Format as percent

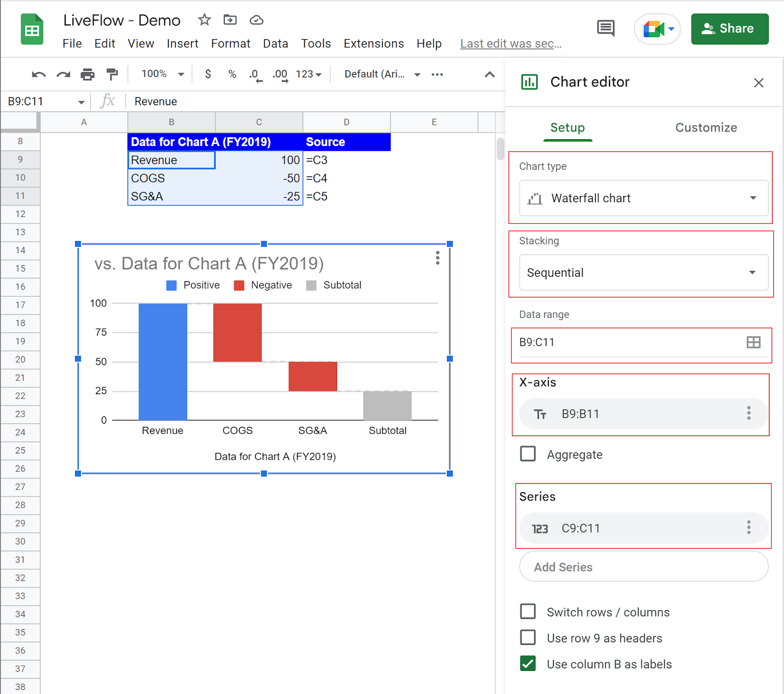click(x=232, y=74)
